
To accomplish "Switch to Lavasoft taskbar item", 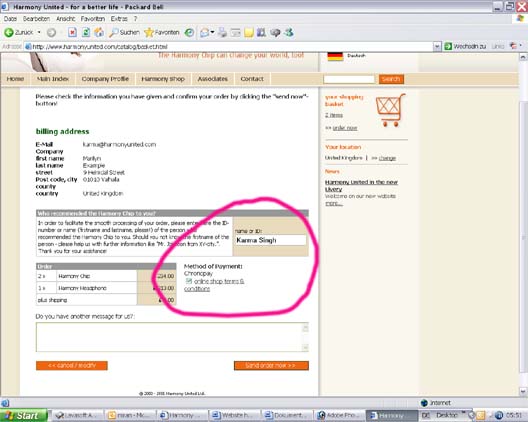I will tap(77, 416).
